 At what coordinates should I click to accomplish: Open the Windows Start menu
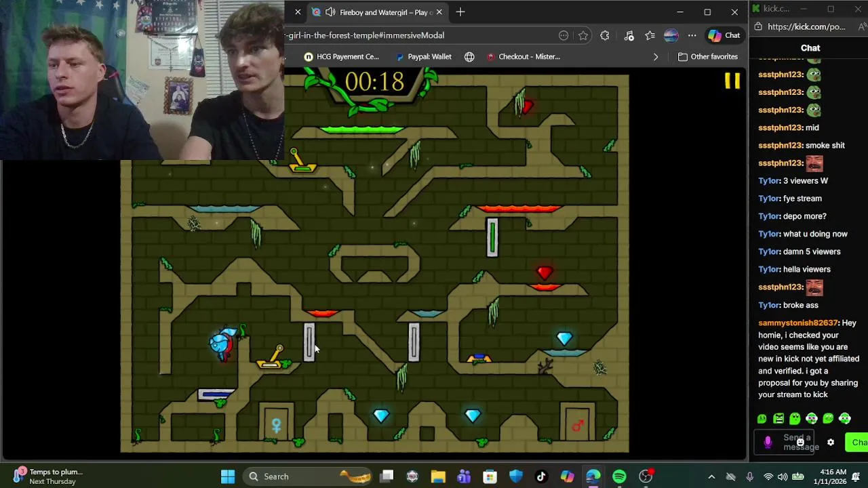click(228, 476)
